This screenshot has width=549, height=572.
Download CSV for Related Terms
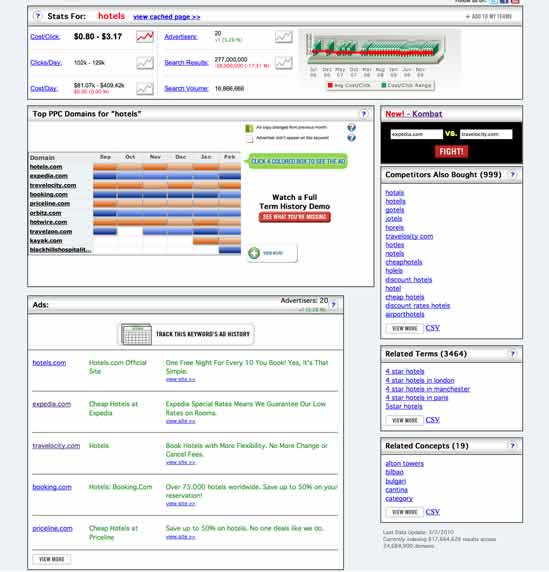click(x=433, y=420)
